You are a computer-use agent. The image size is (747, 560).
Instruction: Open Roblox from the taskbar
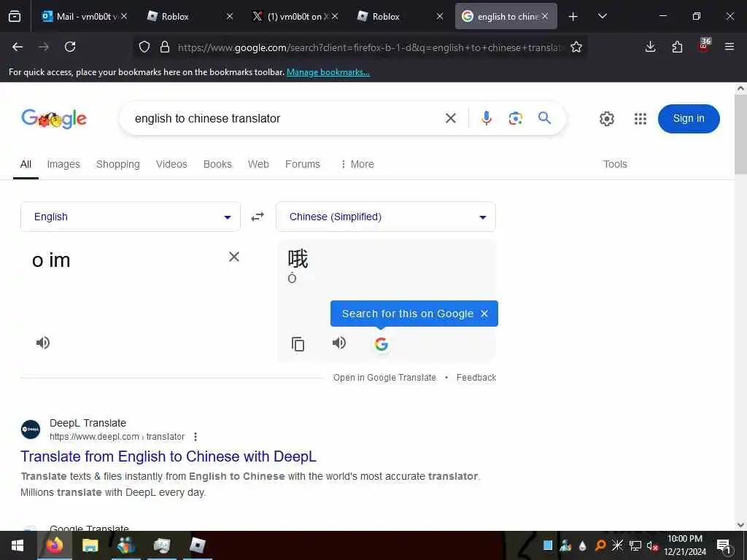197,545
